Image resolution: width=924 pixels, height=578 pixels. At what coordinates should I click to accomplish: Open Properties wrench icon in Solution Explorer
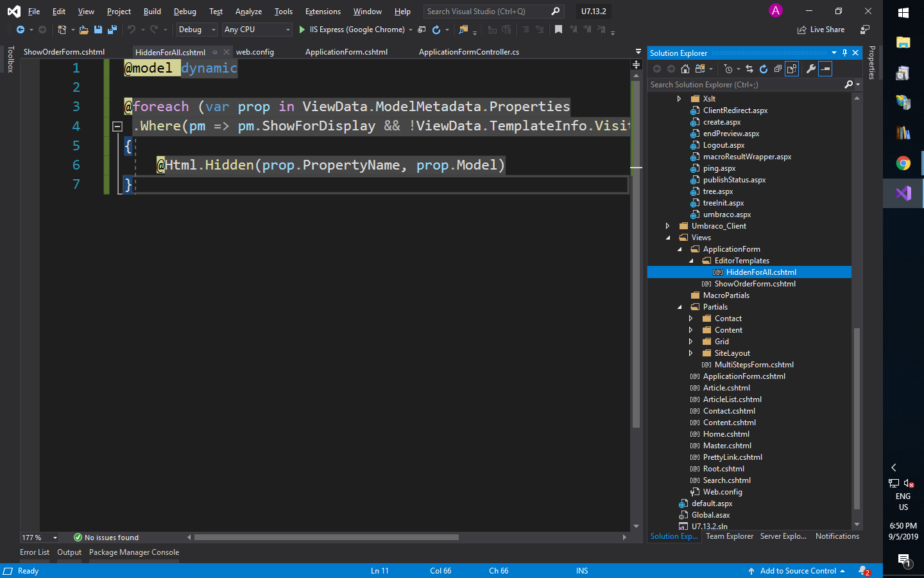[x=811, y=69]
